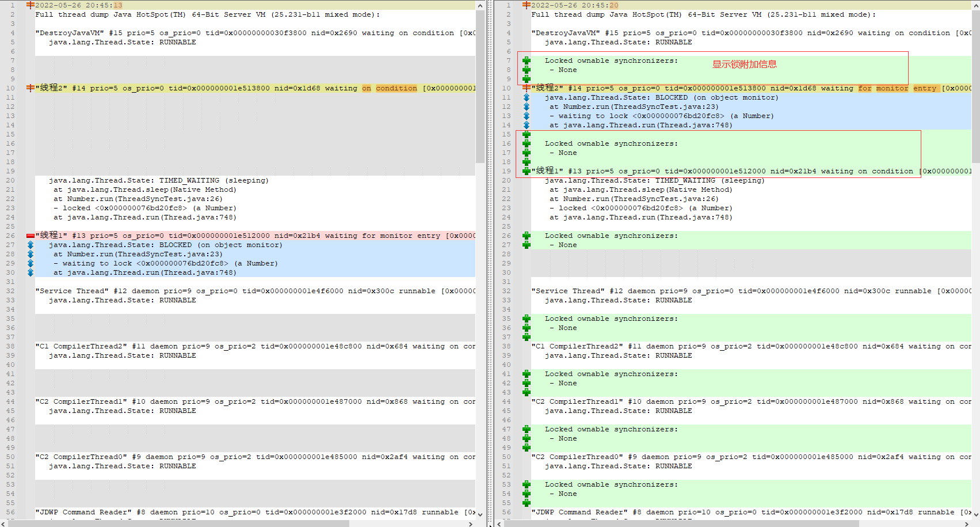Image resolution: width=980 pixels, height=527 pixels.
Task: Click "TIMED_WAITING (sleeping)" state line in left pane
Action: click(159, 180)
